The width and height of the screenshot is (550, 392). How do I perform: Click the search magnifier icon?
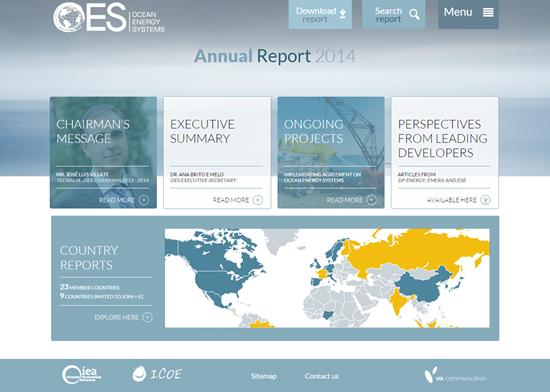[414, 14]
